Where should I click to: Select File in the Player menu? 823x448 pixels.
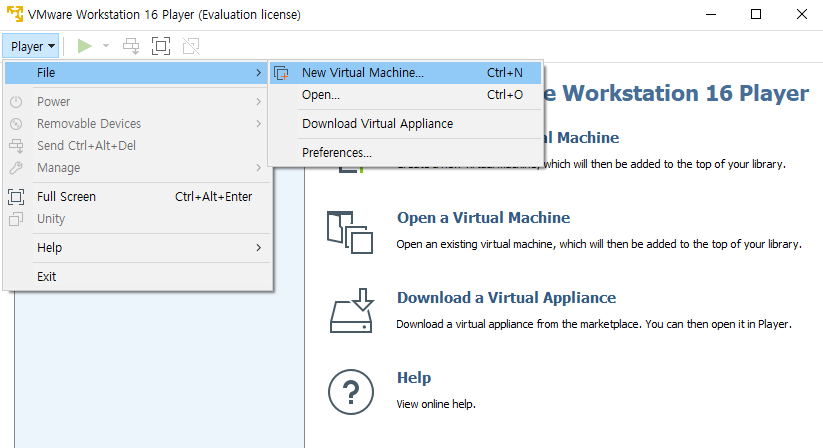click(136, 73)
